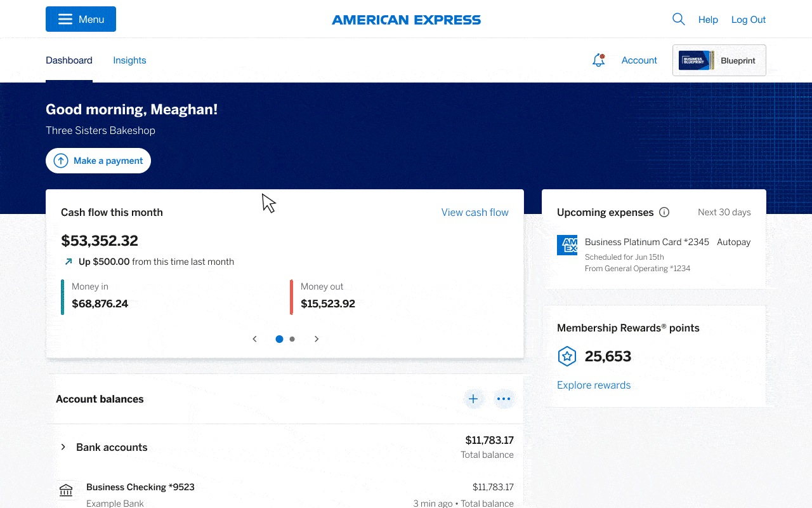812x508 pixels.
Task: Click the Blueprint card badge
Action: coord(719,60)
